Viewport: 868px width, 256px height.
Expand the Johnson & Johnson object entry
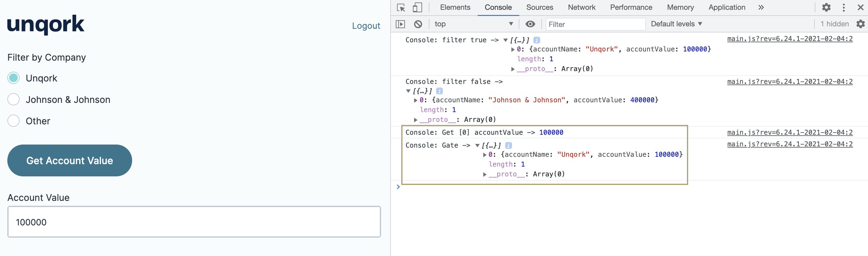point(415,100)
